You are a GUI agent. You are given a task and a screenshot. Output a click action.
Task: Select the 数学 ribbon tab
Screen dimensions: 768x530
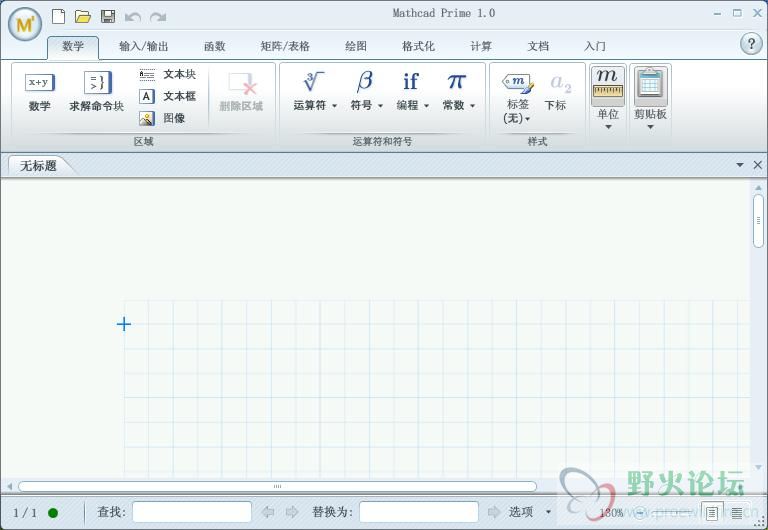tap(73, 47)
